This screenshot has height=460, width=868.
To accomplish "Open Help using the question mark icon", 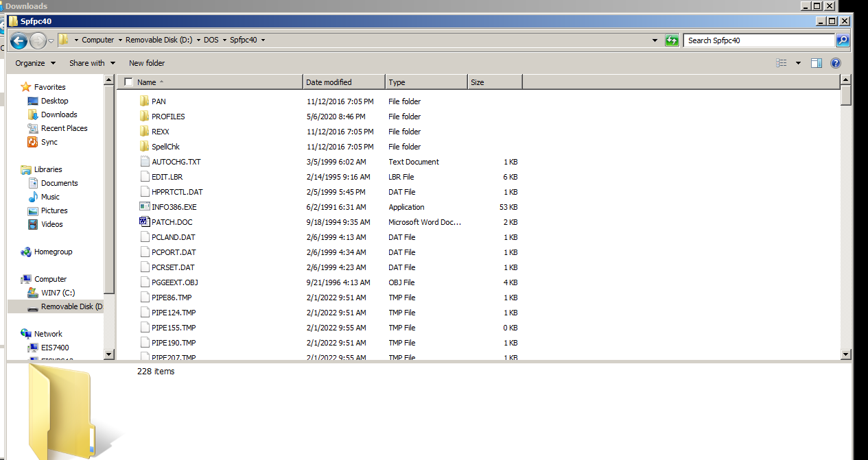I will click(836, 63).
